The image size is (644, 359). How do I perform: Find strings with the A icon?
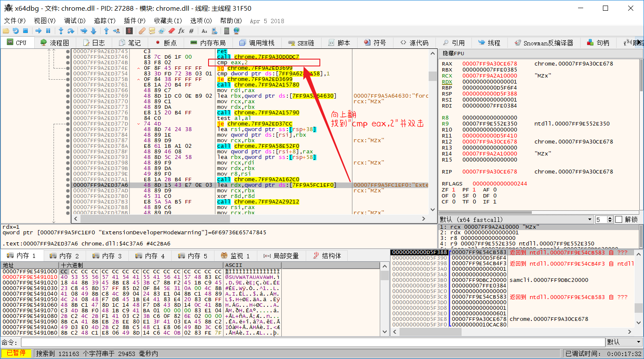(x=204, y=31)
